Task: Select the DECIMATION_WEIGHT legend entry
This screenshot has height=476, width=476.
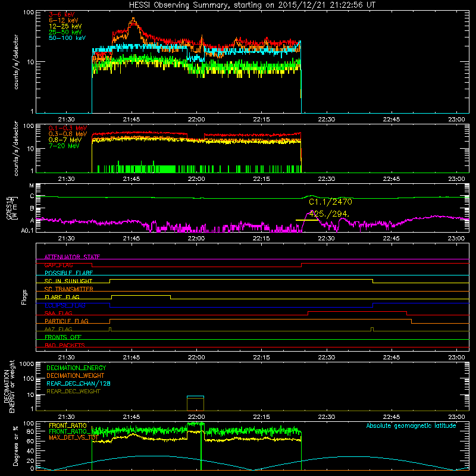Action: [76, 376]
